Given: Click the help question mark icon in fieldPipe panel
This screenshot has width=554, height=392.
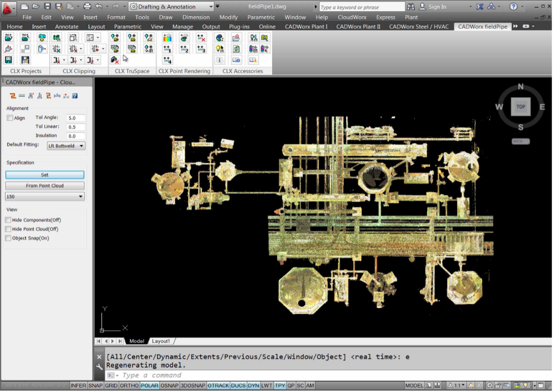Looking at the screenshot, I should (75, 96).
